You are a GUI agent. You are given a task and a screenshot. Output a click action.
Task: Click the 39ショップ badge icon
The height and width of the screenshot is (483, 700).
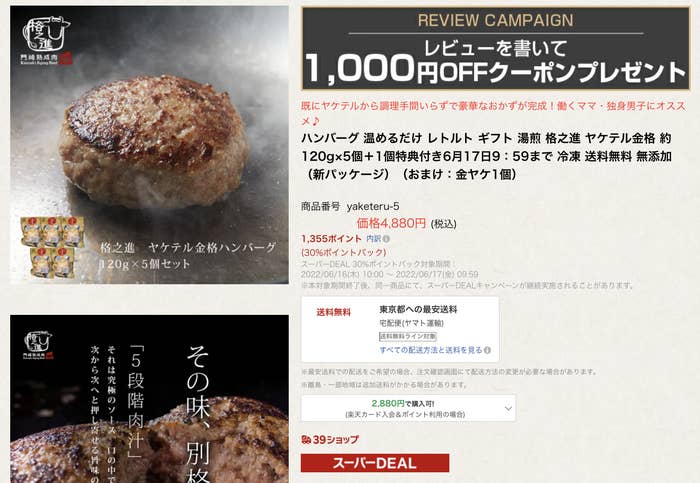[306, 440]
